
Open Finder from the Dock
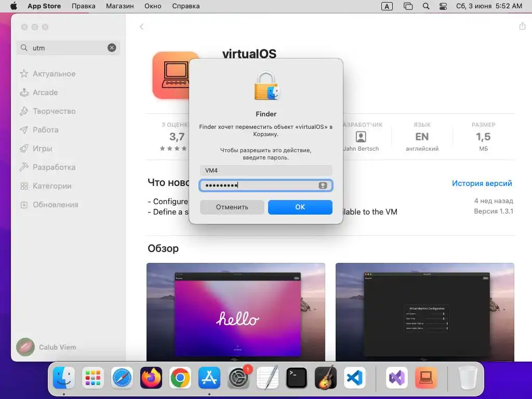pos(64,378)
